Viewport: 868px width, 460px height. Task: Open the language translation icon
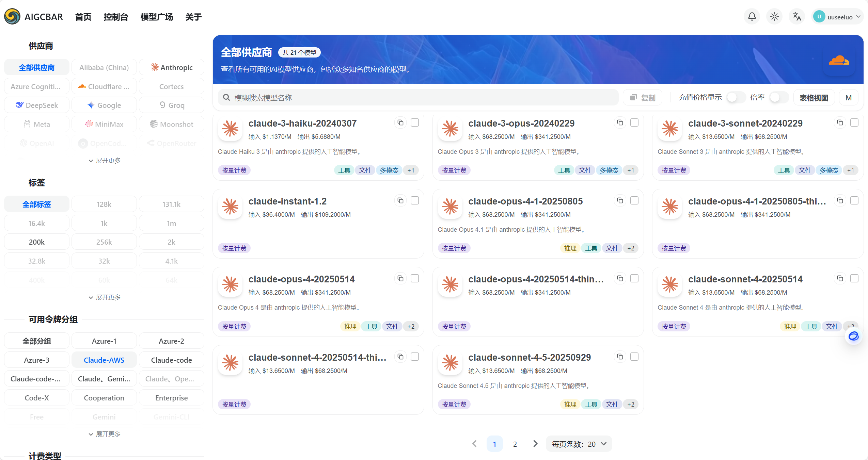(x=796, y=17)
